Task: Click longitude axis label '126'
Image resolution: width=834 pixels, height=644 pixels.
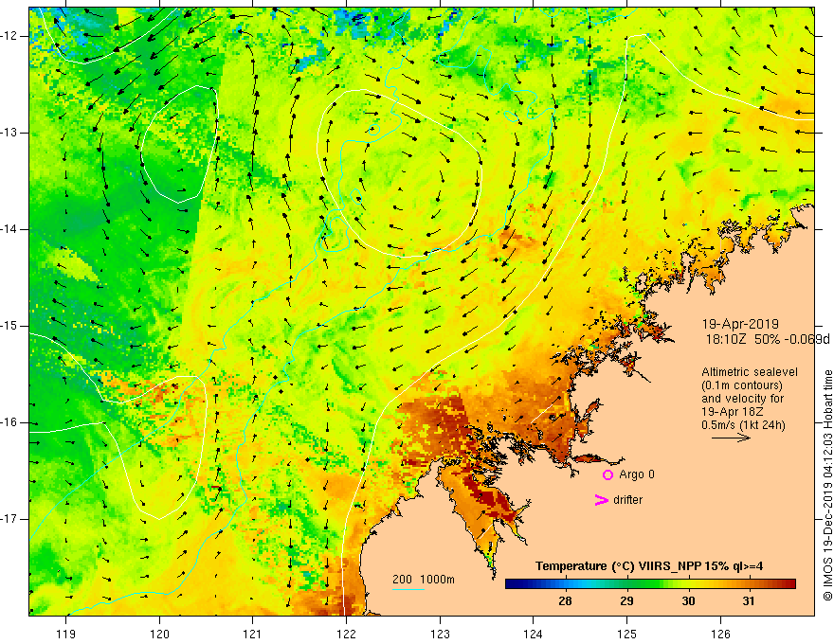Action: click(720, 634)
